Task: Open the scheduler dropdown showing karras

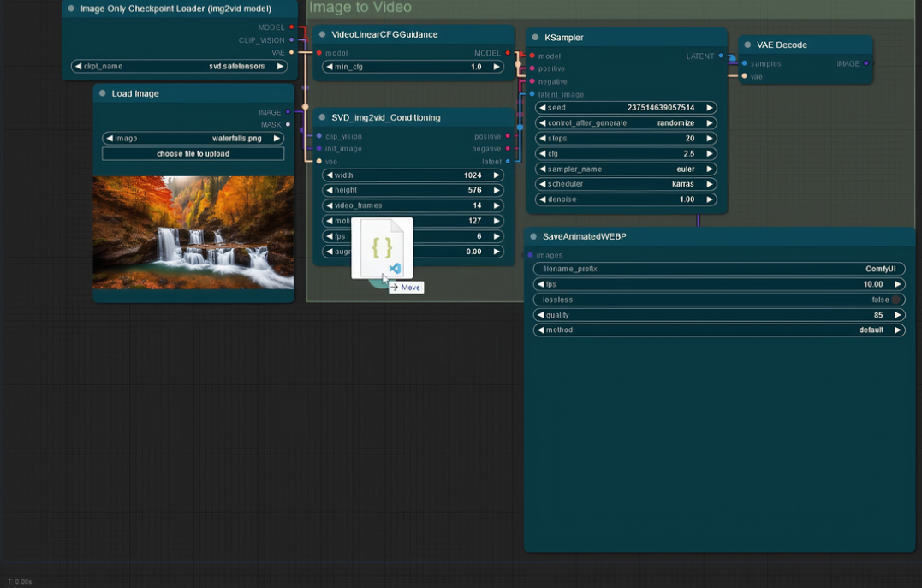Action: click(x=625, y=184)
